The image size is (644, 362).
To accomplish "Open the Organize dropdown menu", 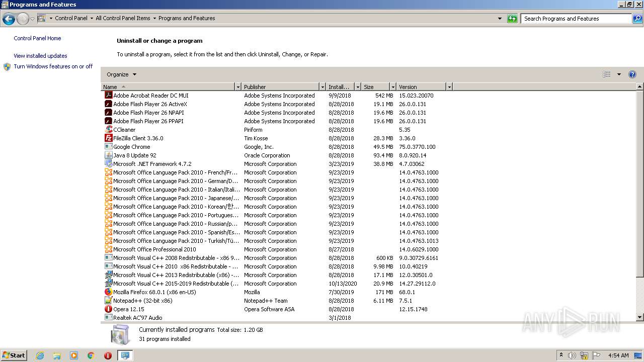I will click(x=121, y=74).
